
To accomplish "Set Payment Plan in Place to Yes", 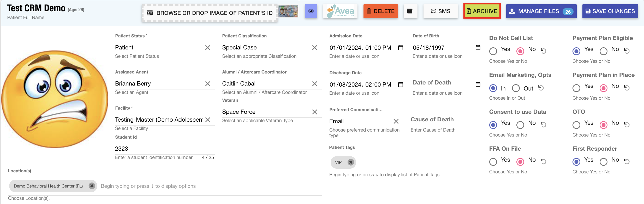I will point(576,88).
